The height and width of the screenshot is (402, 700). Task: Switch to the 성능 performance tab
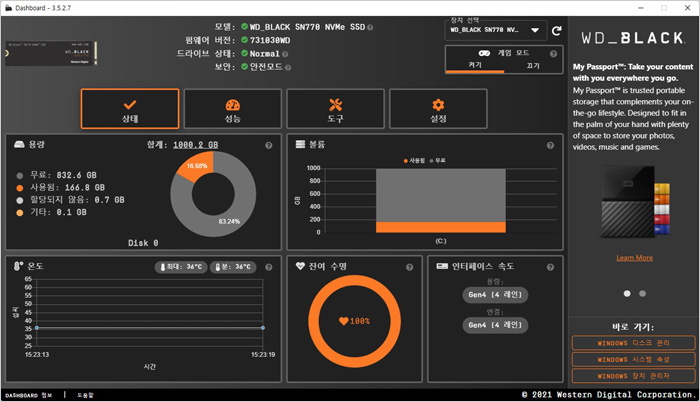point(233,109)
